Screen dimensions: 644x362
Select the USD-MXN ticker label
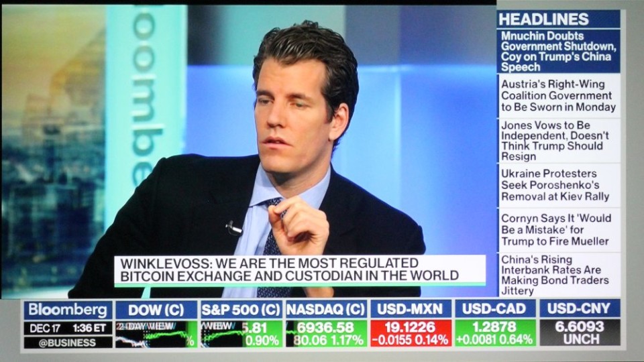pyautogui.click(x=410, y=310)
